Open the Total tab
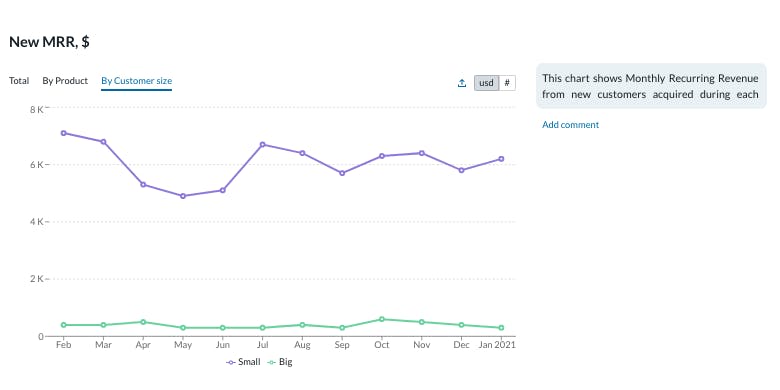The width and height of the screenshot is (780, 390). point(19,81)
